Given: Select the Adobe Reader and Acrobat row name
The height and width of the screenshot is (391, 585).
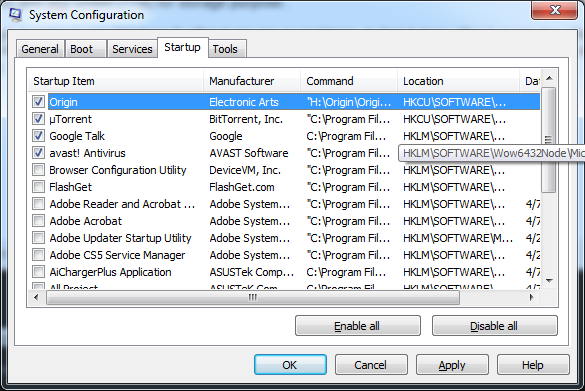Looking at the screenshot, I should pos(122,204).
